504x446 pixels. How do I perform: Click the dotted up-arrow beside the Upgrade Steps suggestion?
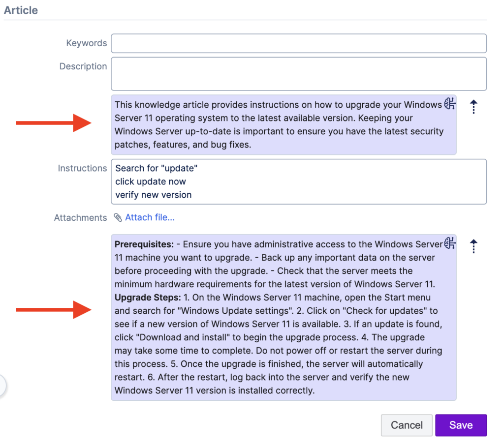[x=473, y=247]
